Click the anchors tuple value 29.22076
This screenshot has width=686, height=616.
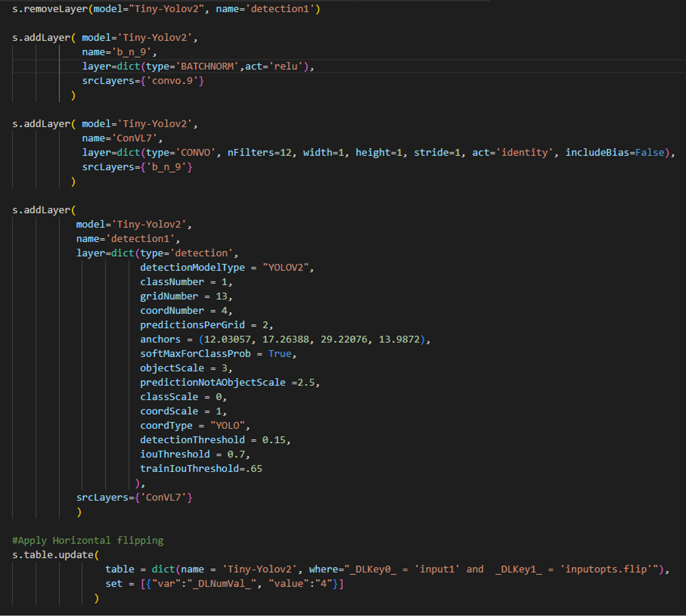(x=344, y=339)
